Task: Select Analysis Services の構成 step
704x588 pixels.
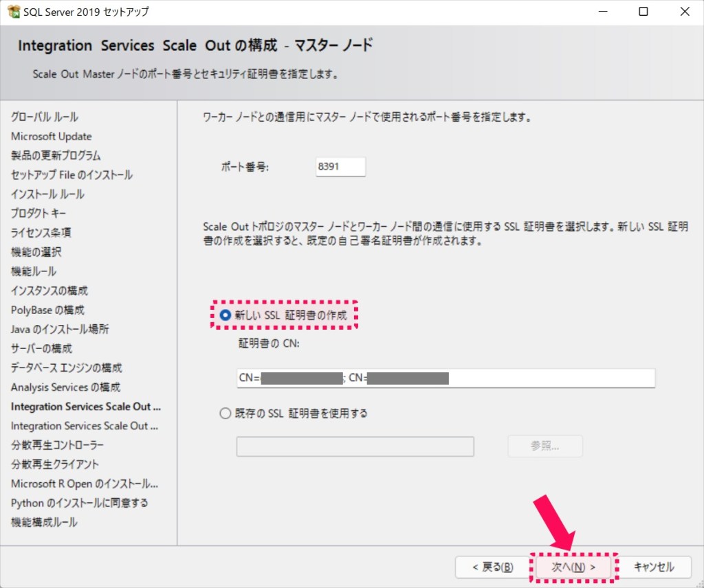Action: coord(65,387)
